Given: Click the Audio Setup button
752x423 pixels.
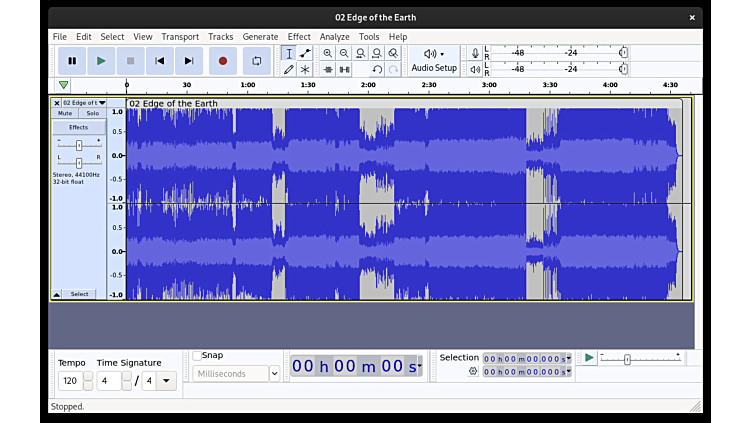Looking at the screenshot, I should (434, 61).
